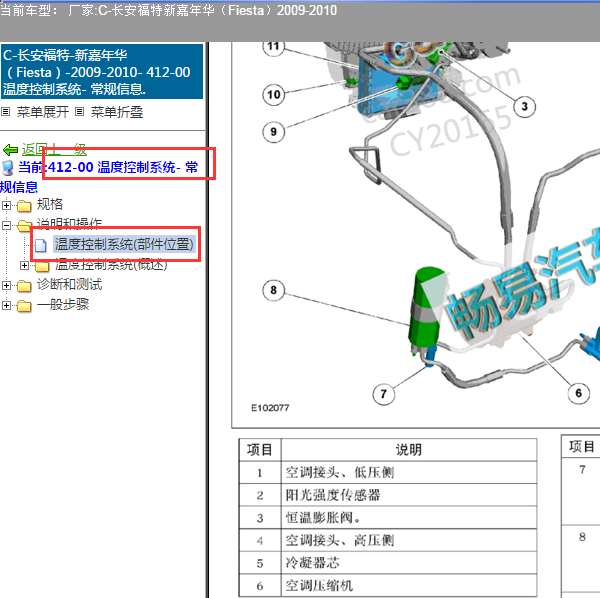Viewport: 600px width, 598px height.
Task: Click the 菜单展开 expand-all icon
Action: click(5, 112)
